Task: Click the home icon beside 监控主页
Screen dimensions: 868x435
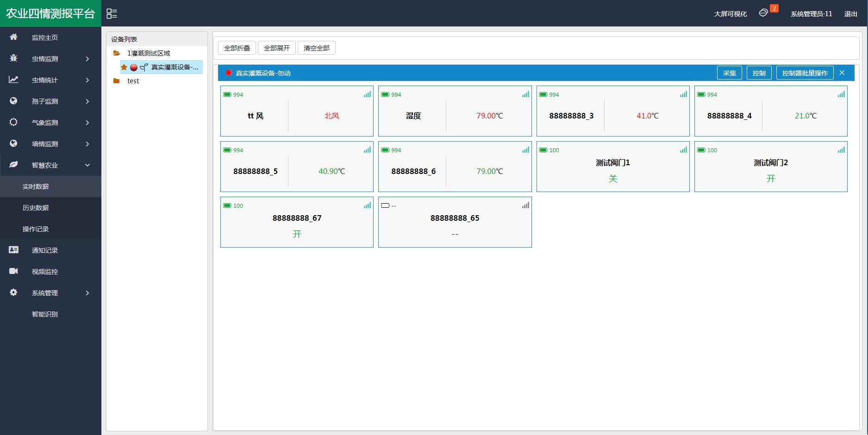Action: 13,37
